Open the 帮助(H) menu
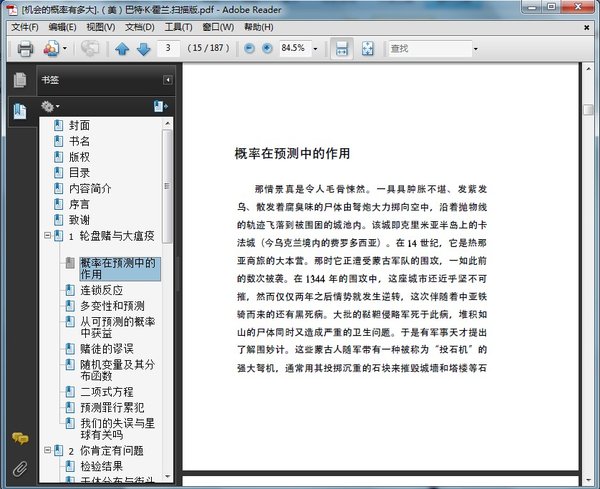 pos(259,27)
